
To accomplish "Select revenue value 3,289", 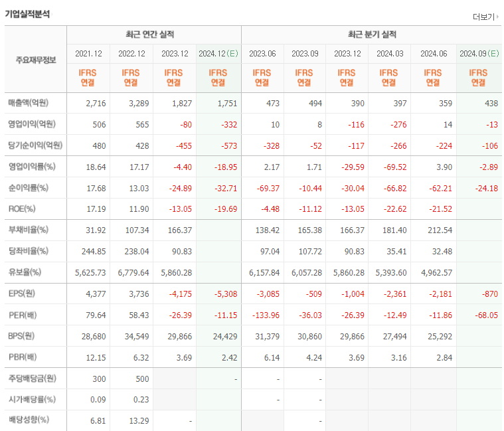I will point(139,104).
